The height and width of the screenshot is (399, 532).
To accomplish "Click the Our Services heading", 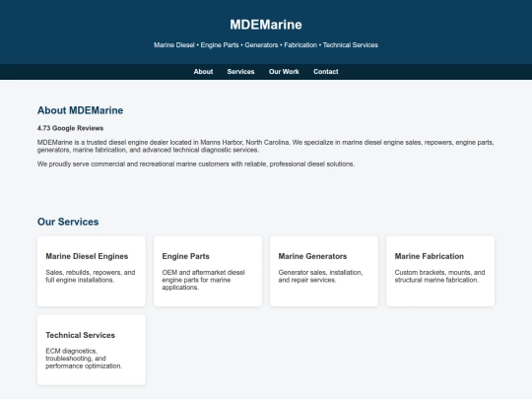I will click(68, 222).
